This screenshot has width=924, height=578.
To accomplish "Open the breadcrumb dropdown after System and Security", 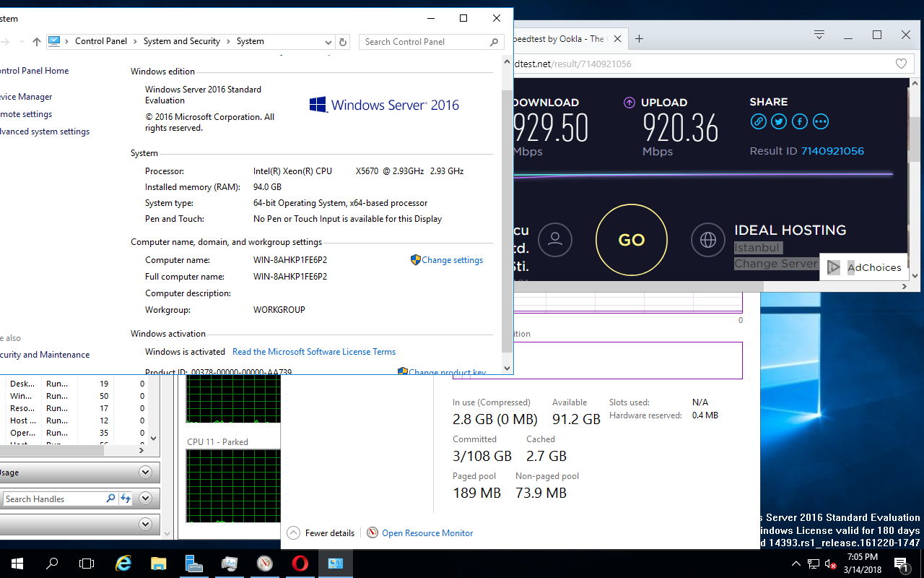I will (x=228, y=42).
